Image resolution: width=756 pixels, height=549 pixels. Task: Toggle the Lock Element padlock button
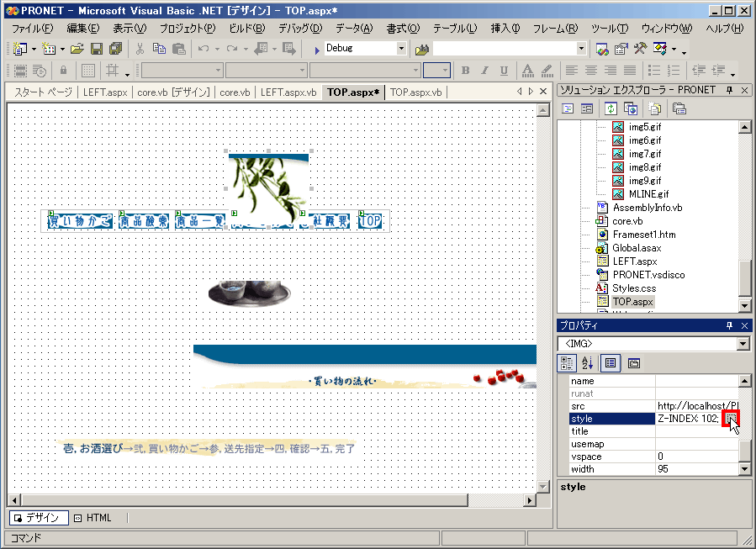63,71
